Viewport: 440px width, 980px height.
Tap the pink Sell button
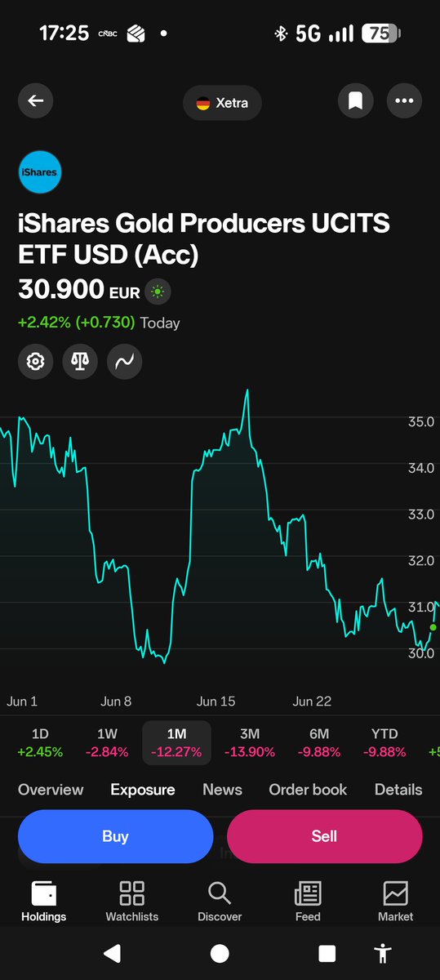324,836
